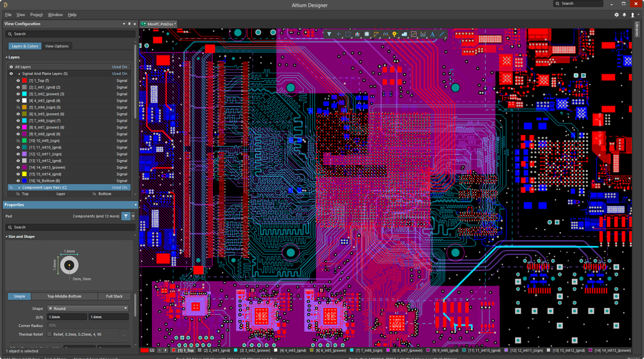Select the place polygon pour tool
The width and height of the screenshot is (644, 359).
[x=404, y=34]
